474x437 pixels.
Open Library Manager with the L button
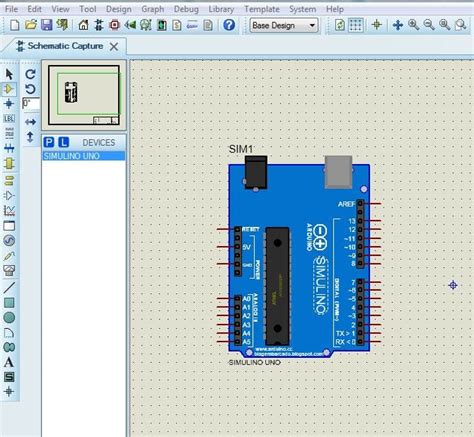63,143
